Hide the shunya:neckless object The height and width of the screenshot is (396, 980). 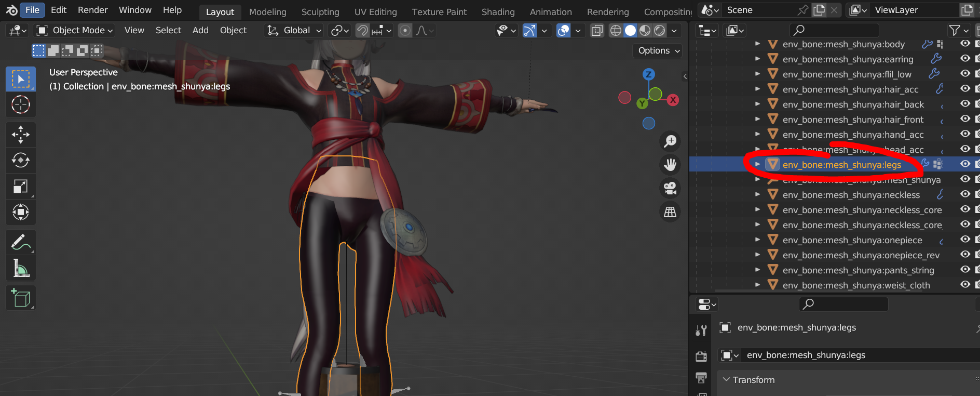965,194
